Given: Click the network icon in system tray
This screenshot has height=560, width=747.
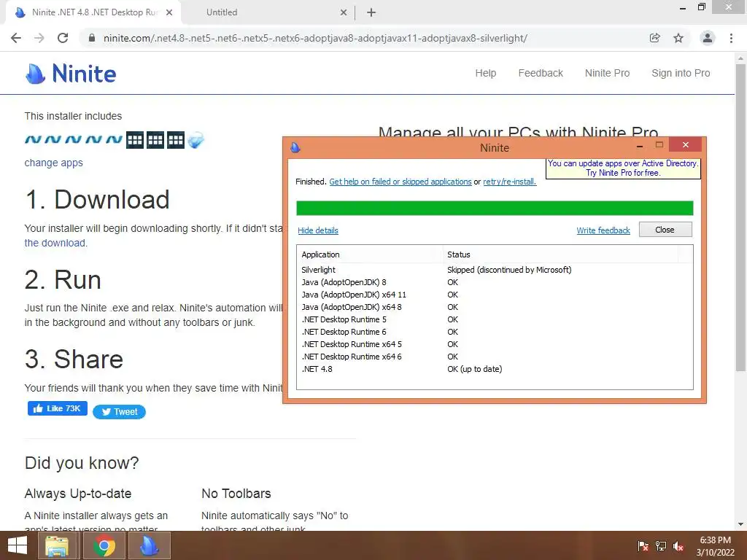Looking at the screenshot, I should click(x=661, y=546).
